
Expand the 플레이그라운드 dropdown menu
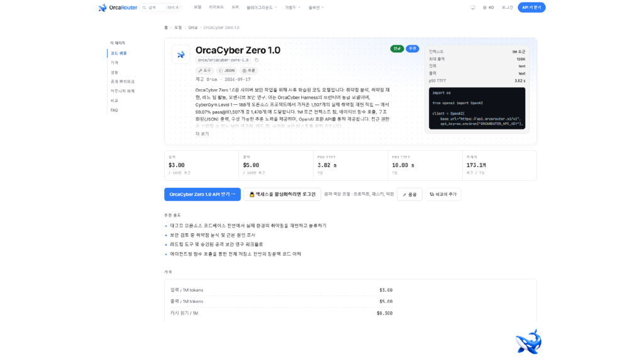[x=262, y=8]
